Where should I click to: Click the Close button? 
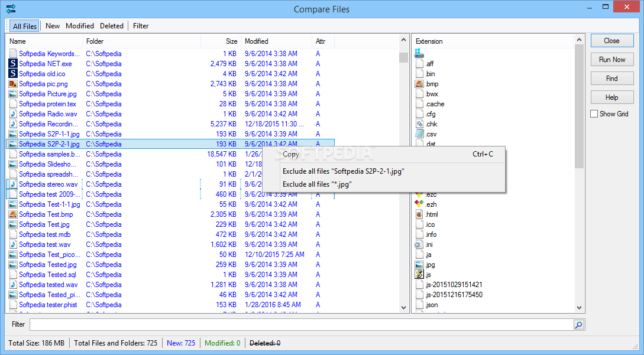612,41
